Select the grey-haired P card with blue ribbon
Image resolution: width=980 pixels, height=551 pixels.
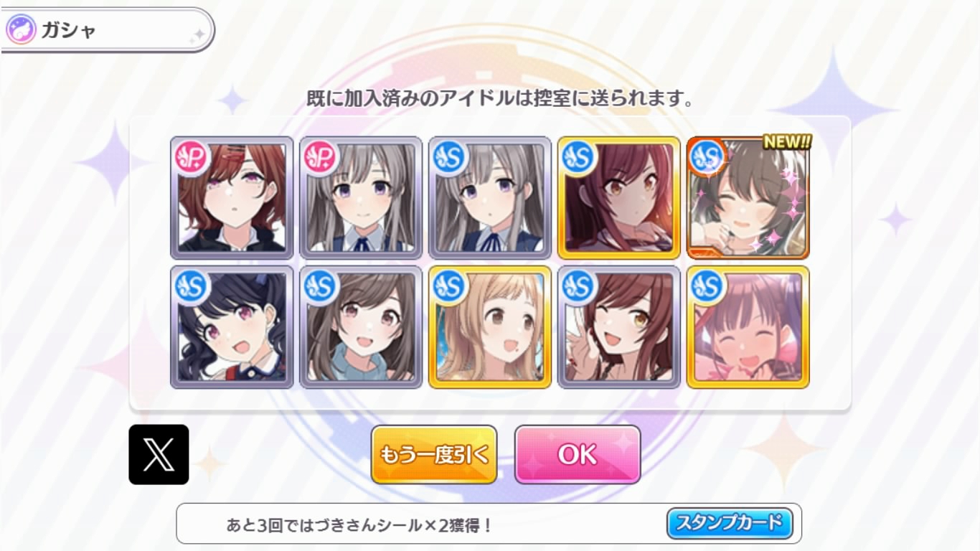361,198
